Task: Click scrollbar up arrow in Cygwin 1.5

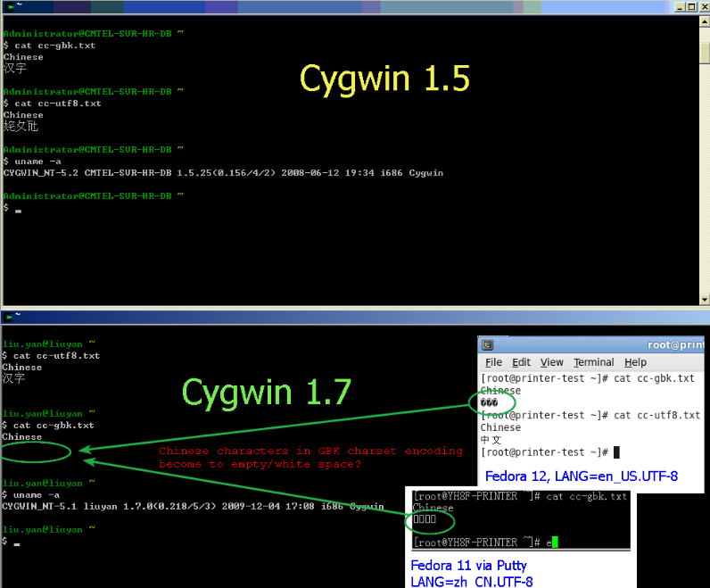Action: point(705,21)
